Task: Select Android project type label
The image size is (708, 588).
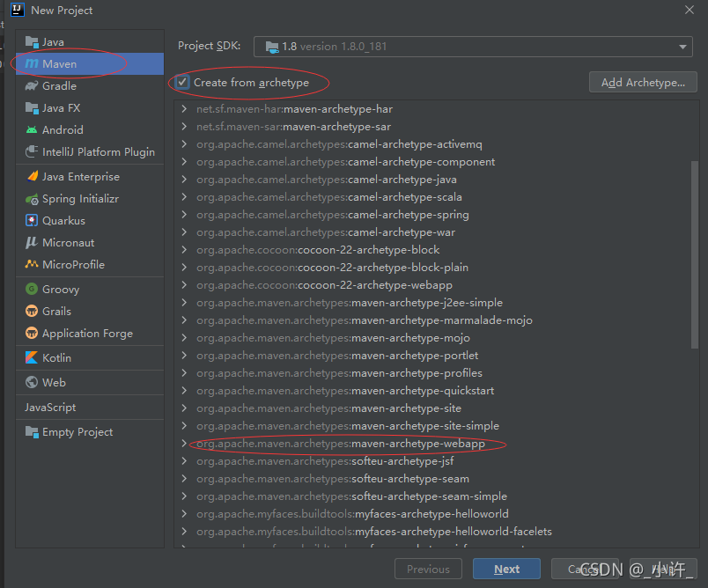Action: click(63, 130)
